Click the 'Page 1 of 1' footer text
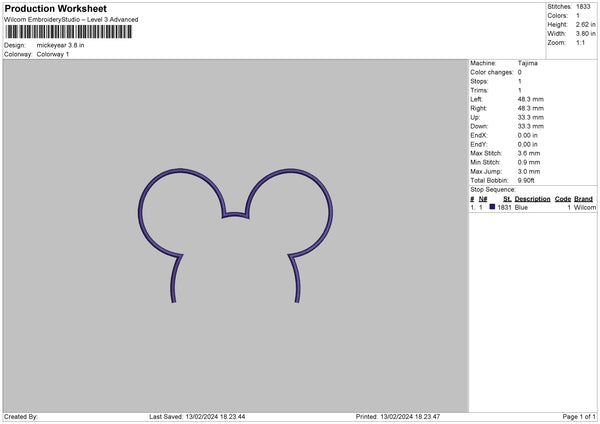 pyautogui.click(x=579, y=417)
